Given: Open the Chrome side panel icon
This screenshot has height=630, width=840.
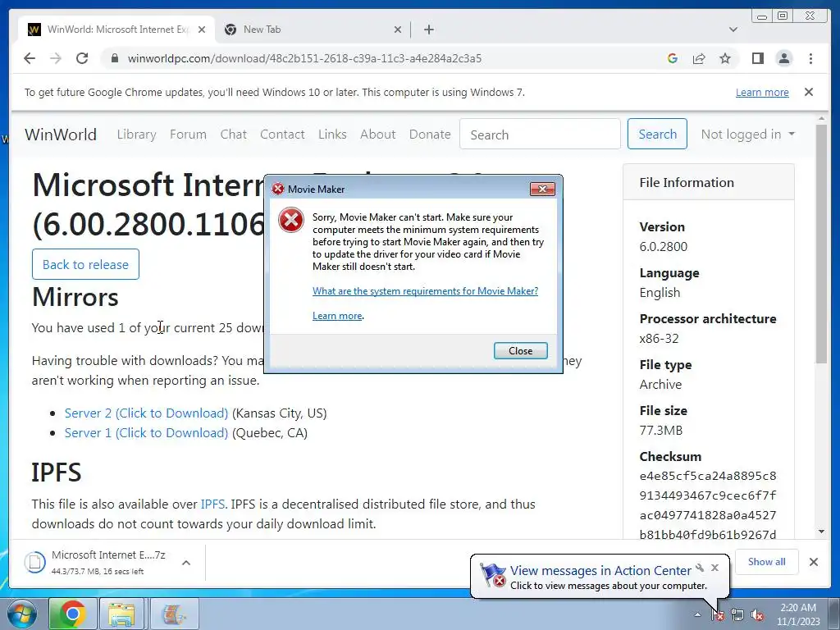Looking at the screenshot, I should [x=757, y=58].
